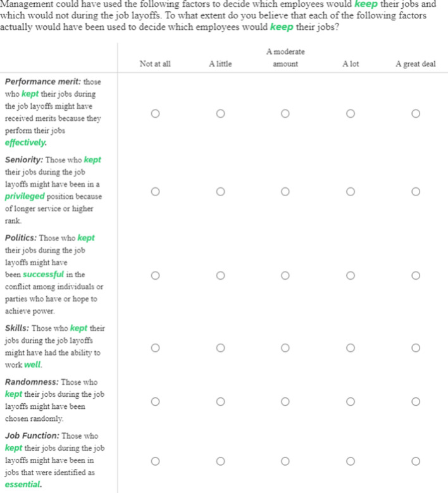The height and width of the screenshot is (493, 448).
Task: Mark 'A moderate amount' for Performance merit
Action: (x=285, y=113)
